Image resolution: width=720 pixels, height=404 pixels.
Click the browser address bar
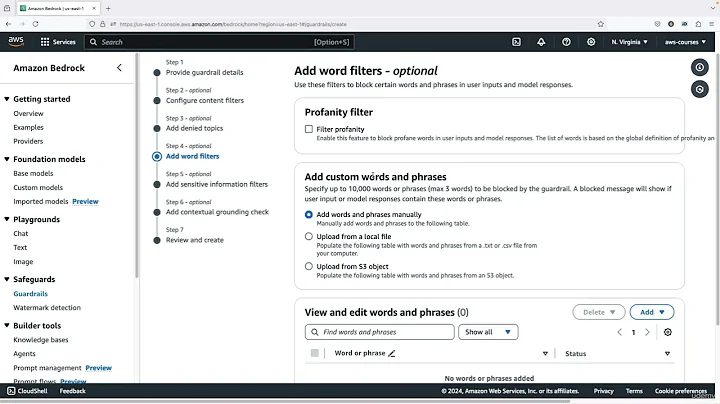click(x=347, y=24)
